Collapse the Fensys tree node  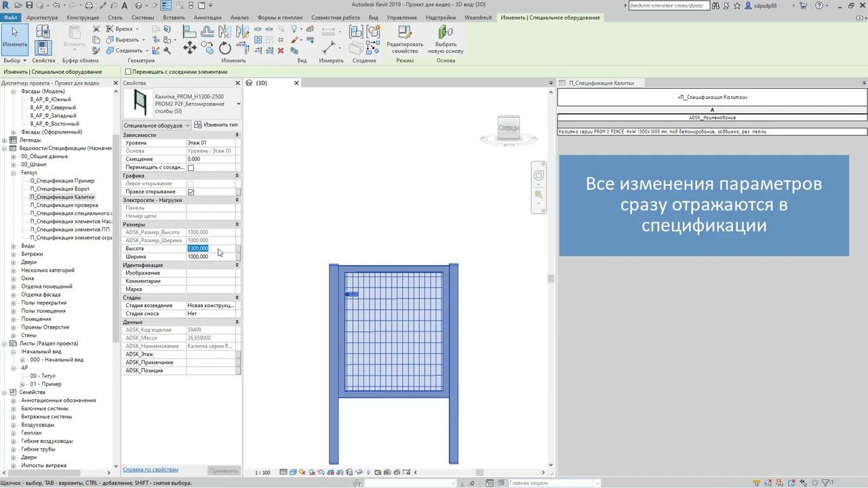[14, 173]
